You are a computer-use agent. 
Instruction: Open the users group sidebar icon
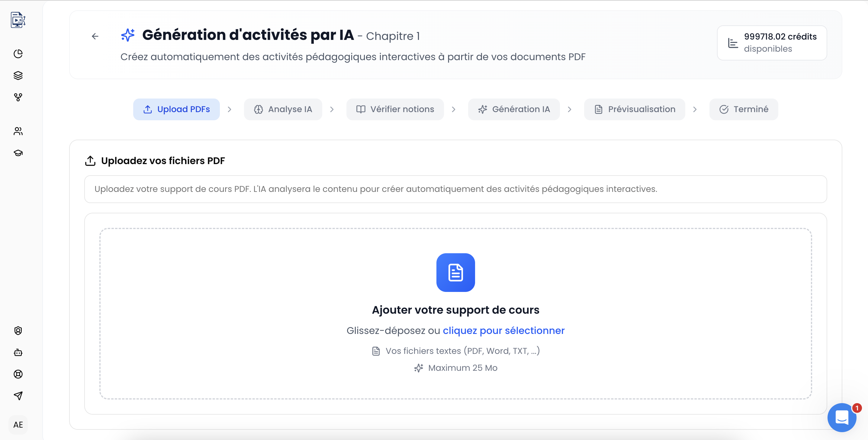point(18,131)
